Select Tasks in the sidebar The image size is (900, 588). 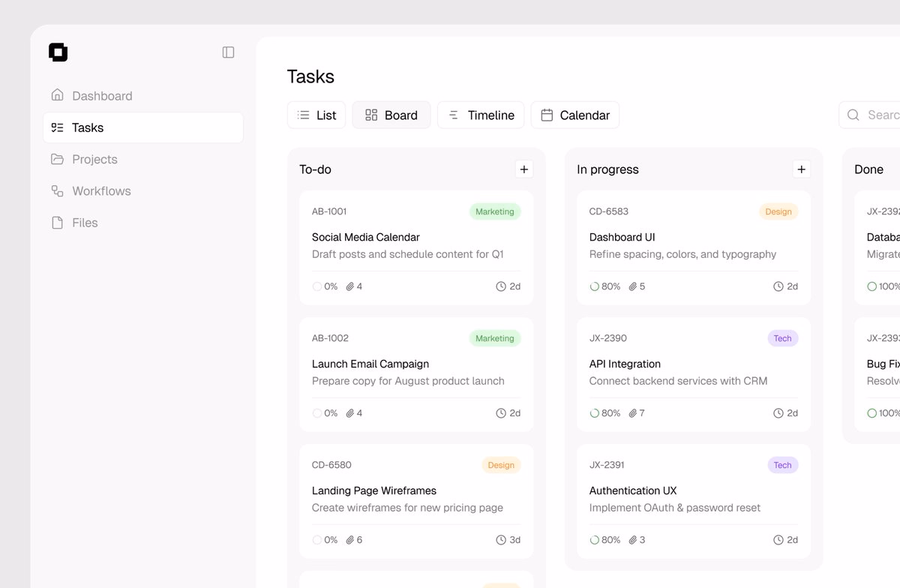pos(143,127)
